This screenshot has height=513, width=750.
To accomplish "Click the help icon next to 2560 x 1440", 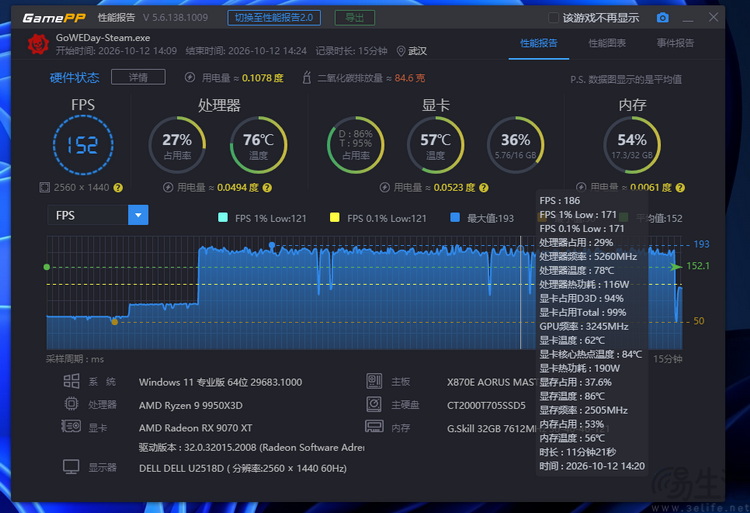I will [118, 188].
